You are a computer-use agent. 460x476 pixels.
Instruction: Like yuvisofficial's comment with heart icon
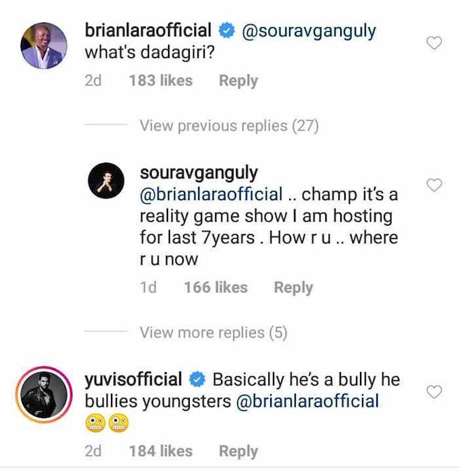(x=433, y=392)
